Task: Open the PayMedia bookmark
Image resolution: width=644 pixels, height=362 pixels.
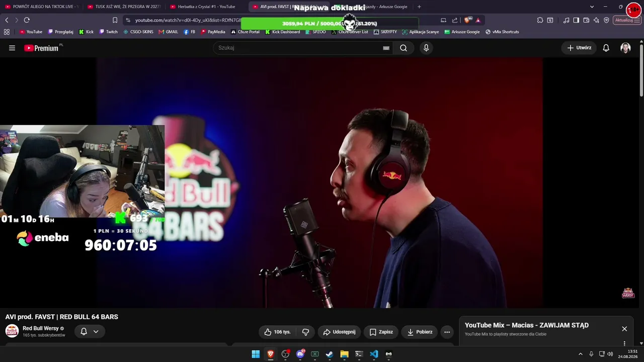Action: 213,32
